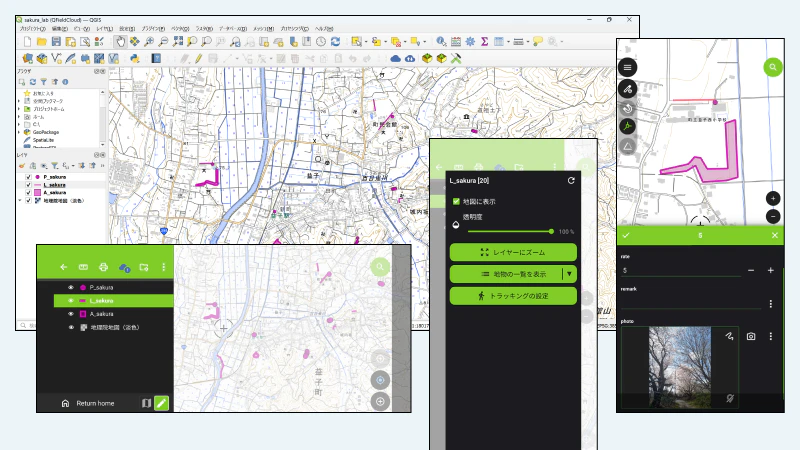The height and width of the screenshot is (450, 800).
Task: Expand the GeoPackage node in Browser panel
Action: pyautogui.click(x=20, y=132)
